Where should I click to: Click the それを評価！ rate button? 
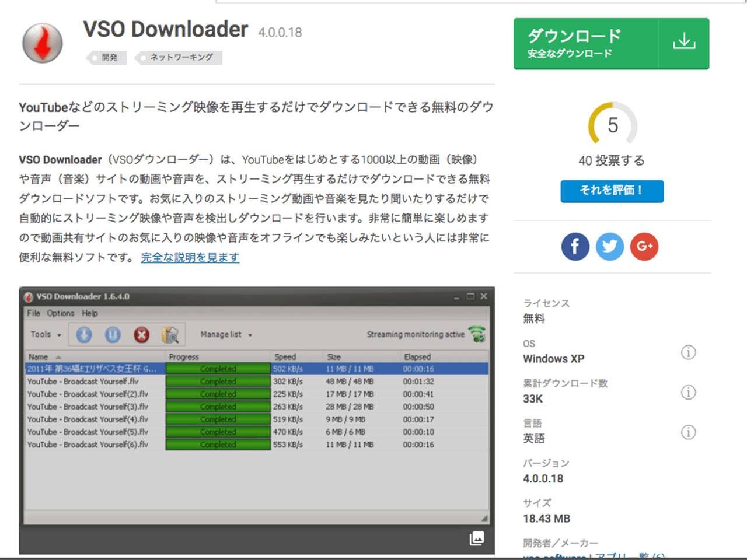click(612, 191)
